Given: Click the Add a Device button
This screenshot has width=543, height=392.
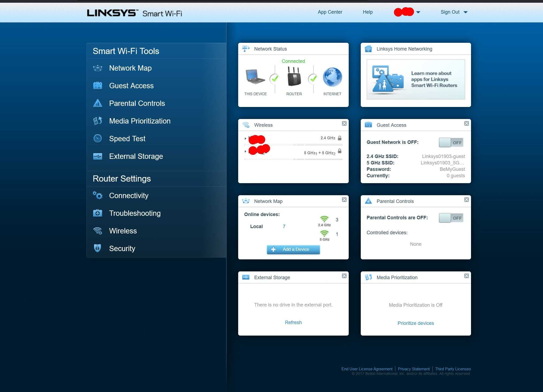Looking at the screenshot, I should 293,249.
